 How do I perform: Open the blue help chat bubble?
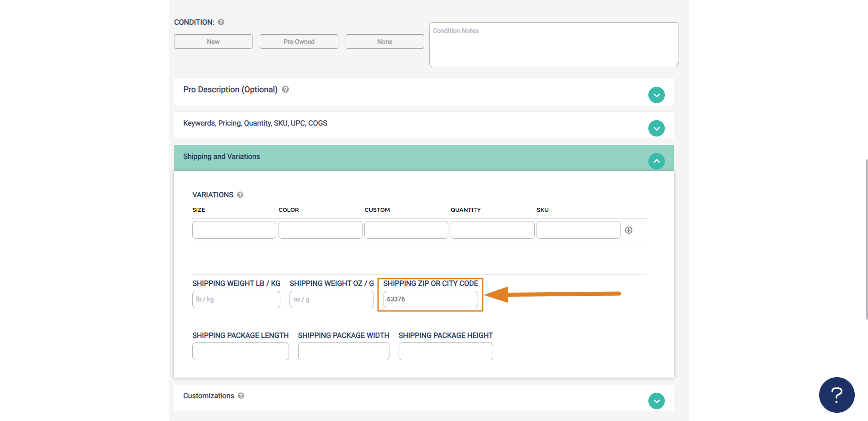(x=836, y=395)
